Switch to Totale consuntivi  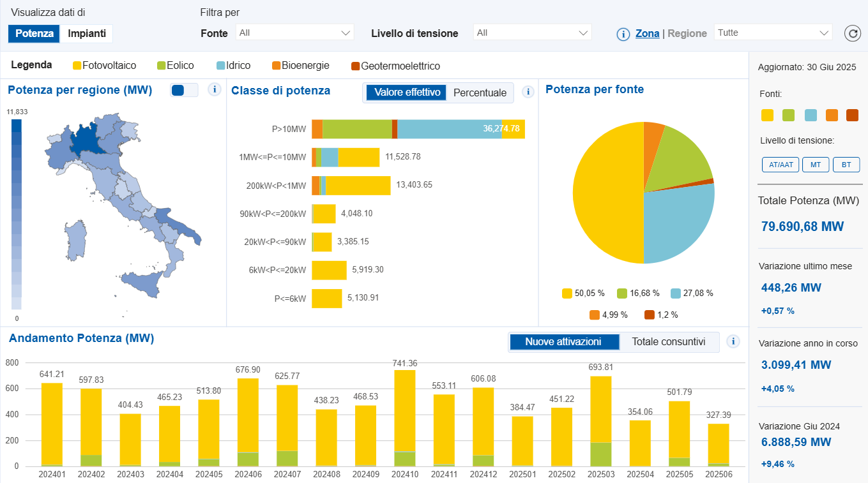669,342
